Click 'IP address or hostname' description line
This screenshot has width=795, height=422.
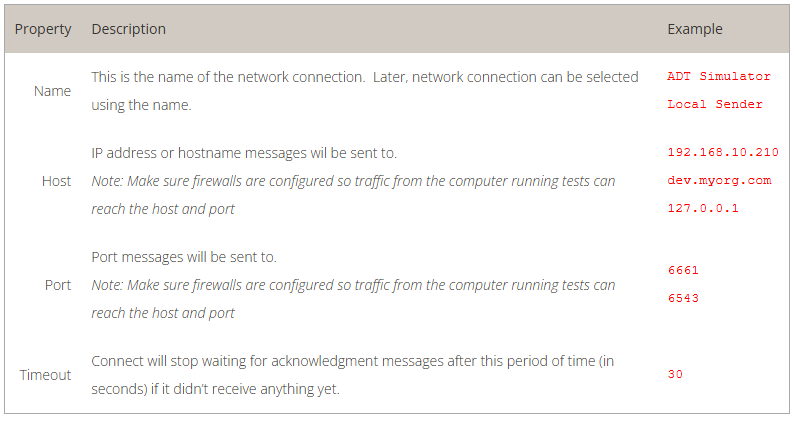point(243,153)
